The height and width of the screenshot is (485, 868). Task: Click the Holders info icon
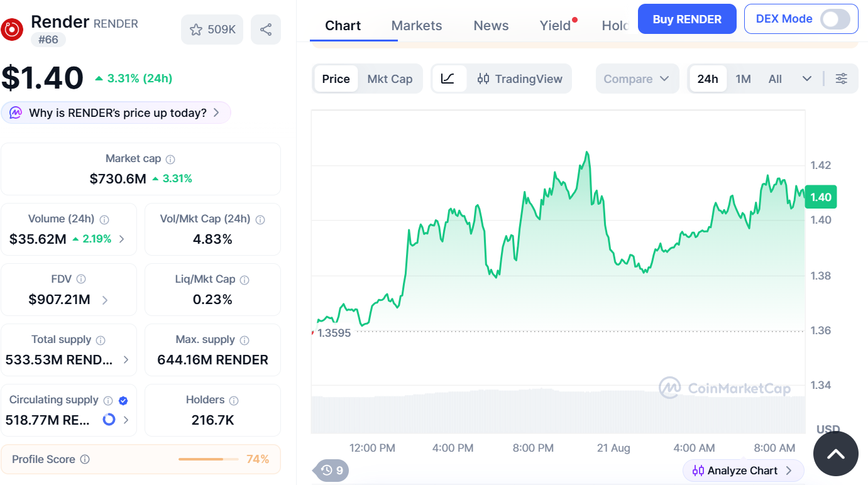pos(234,401)
